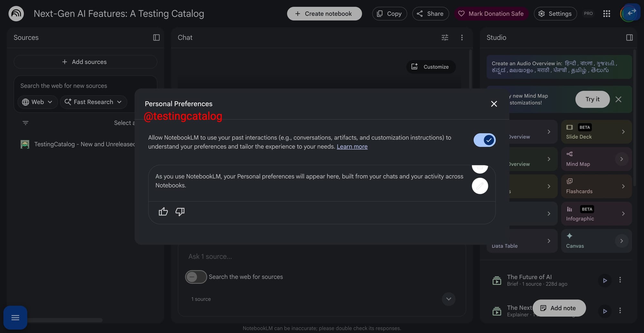Image resolution: width=644 pixels, height=333 pixels.
Task: Open more options for The Future of AI
Action: tap(620, 280)
